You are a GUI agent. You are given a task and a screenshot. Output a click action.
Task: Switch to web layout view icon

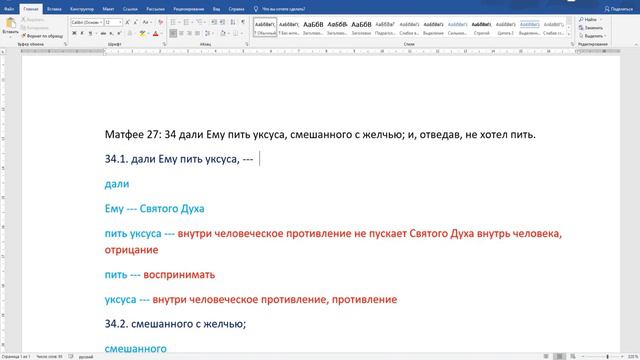pyautogui.click(x=573, y=356)
